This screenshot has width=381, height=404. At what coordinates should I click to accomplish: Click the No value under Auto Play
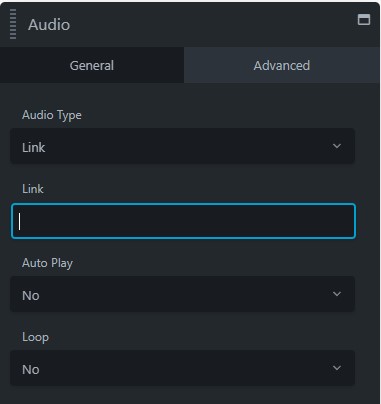pyautogui.click(x=31, y=296)
